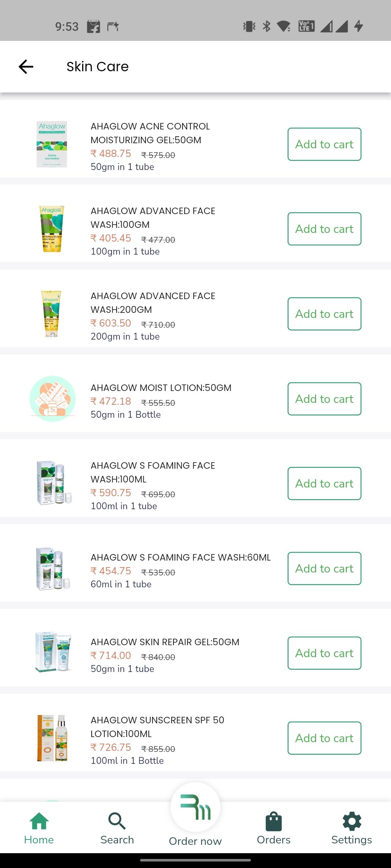Add Ahaglow Skin Repair Gel to cart

click(x=324, y=653)
